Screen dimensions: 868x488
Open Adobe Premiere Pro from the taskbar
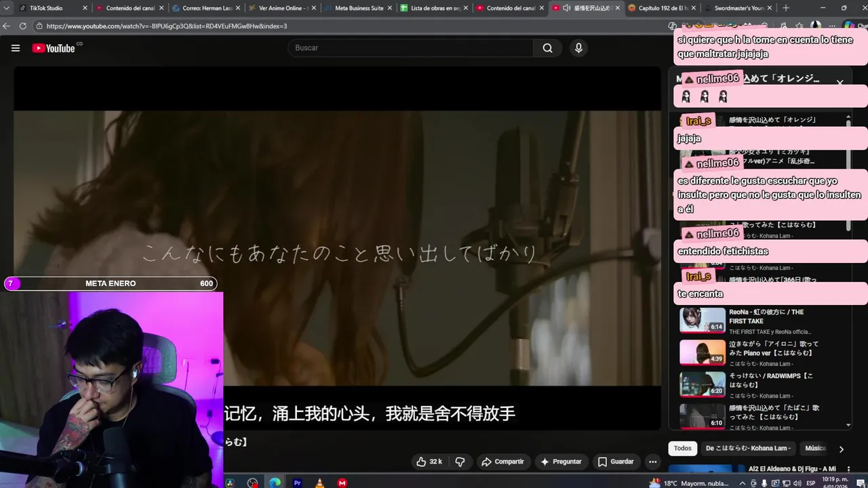coord(297,483)
